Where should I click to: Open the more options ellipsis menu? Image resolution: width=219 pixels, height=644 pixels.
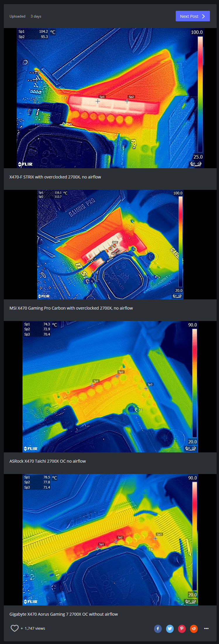(206, 629)
